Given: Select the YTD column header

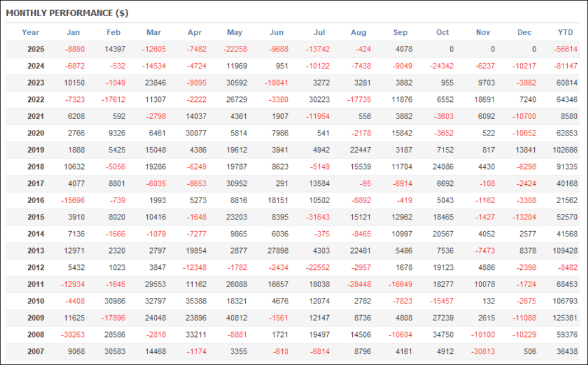Looking at the screenshot, I should 566,32.
